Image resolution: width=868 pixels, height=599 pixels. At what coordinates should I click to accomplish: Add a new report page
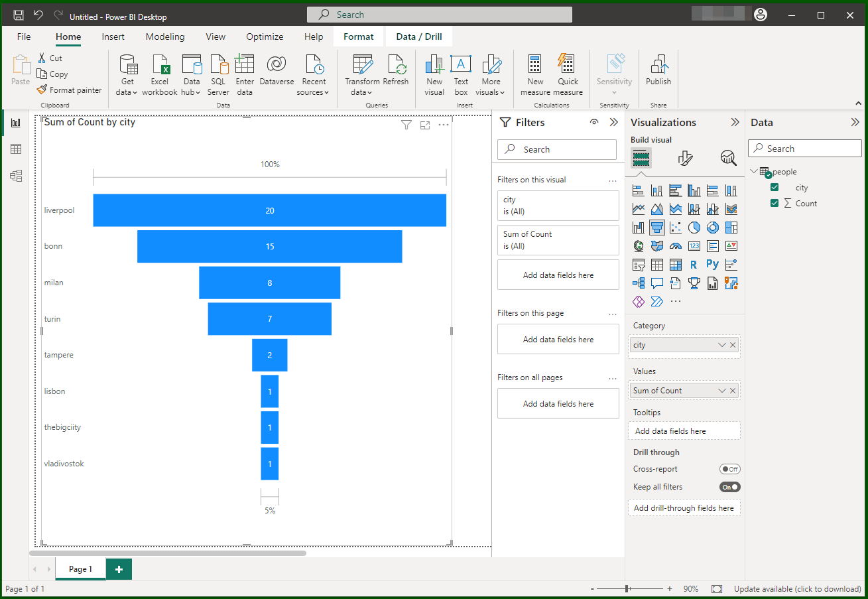coord(119,569)
